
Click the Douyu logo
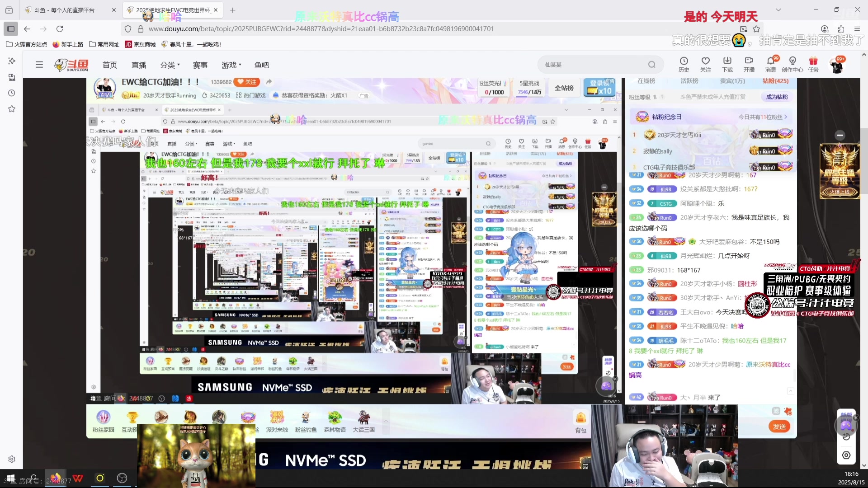point(71,65)
